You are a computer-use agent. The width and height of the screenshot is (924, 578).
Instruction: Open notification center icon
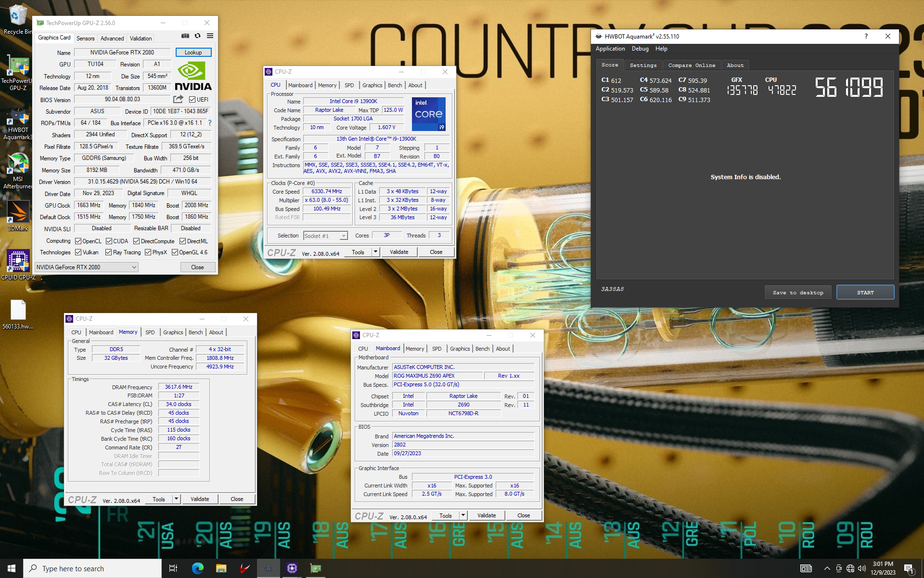pyautogui.click(x=909, y=569)
